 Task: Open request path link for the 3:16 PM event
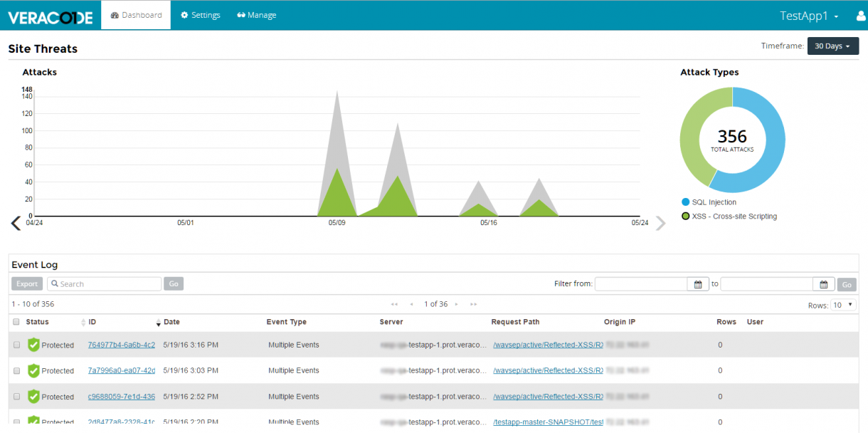tap(548, 345)
